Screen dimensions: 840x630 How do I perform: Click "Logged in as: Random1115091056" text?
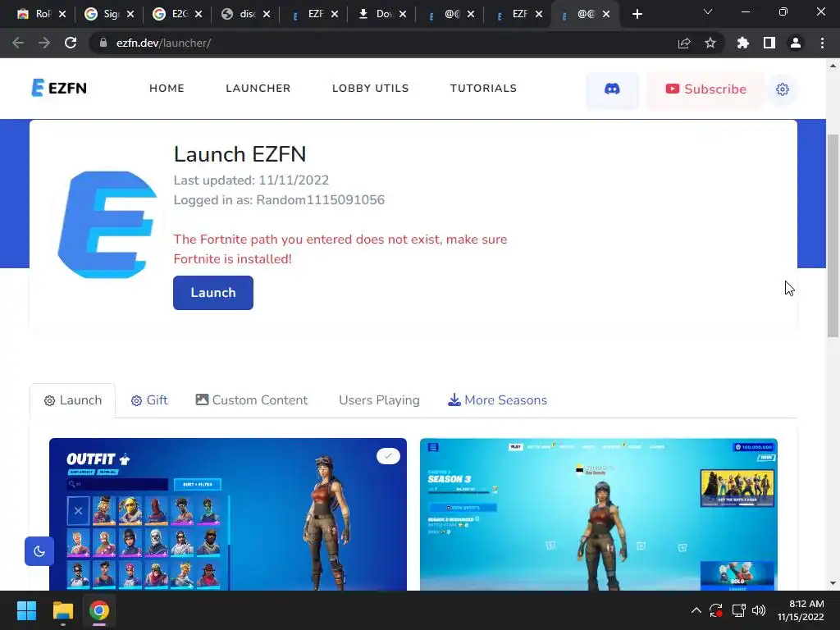click(x=279, y=200)
